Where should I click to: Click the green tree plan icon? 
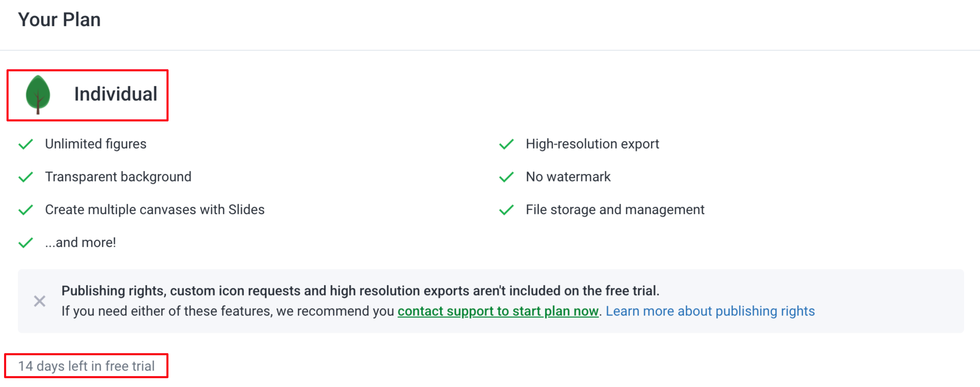[x=38, y=94]
